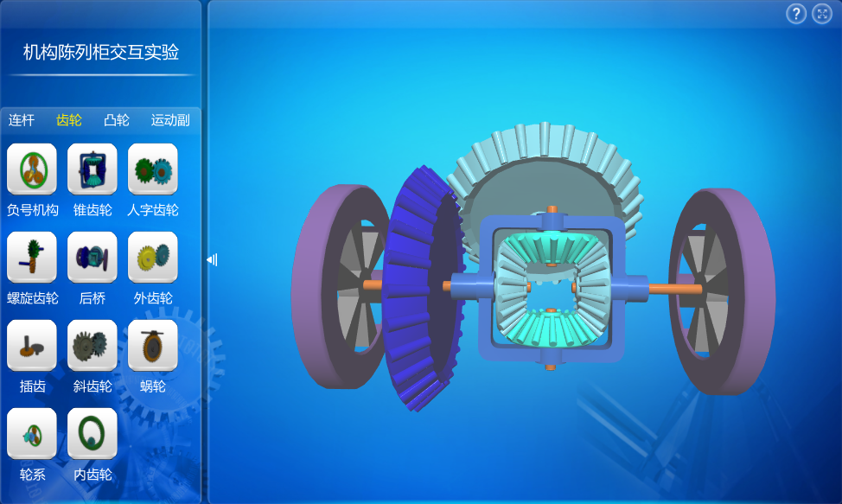Select the 内齿轮 internal gear icon

pos(92,434)
